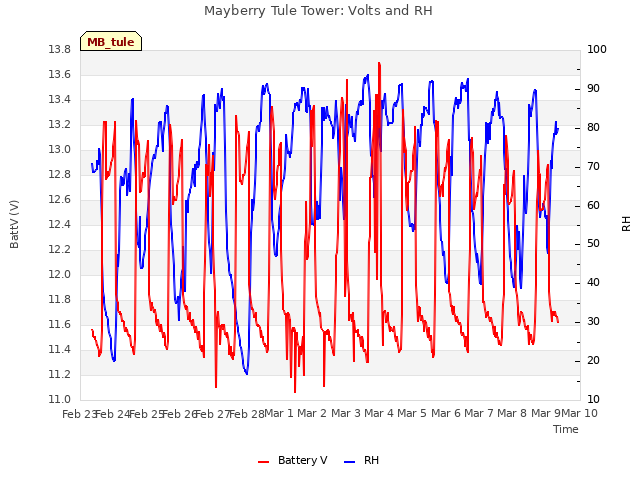This screenshot has height=480, width=640.
Task: Click the 12.8 left axis tick value
Action: coord(60,174)
